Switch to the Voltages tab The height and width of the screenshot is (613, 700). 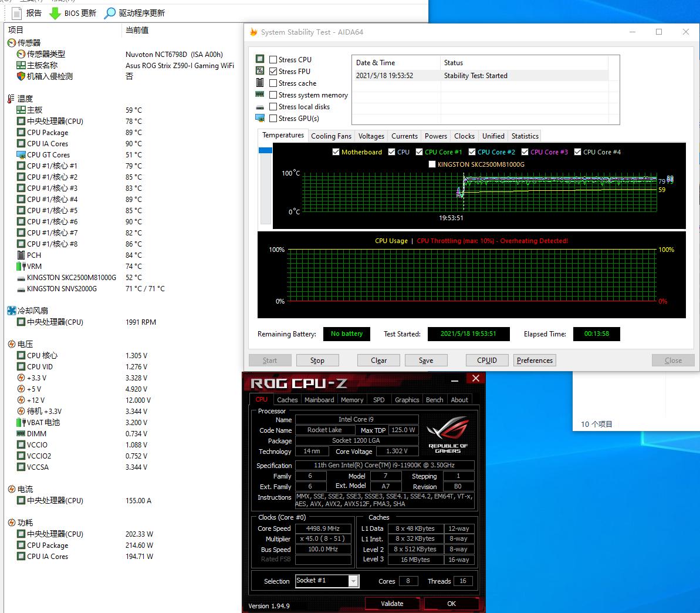371,136
